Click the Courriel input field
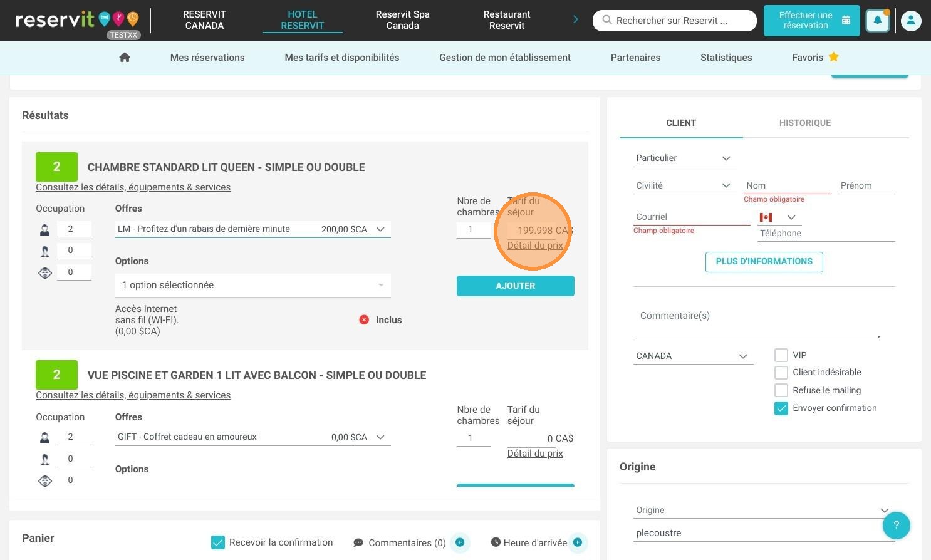Viewport: 931px width, 560px height. [x=692, y=217]
